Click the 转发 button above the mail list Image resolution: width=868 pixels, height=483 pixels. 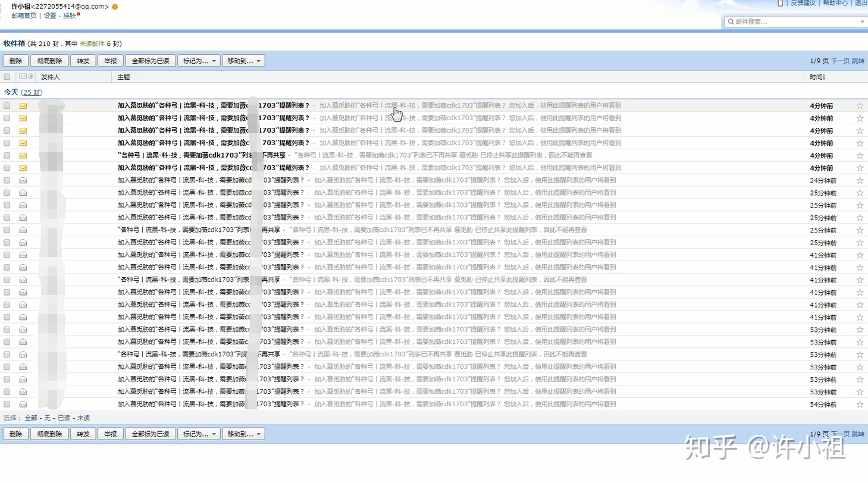83,61
